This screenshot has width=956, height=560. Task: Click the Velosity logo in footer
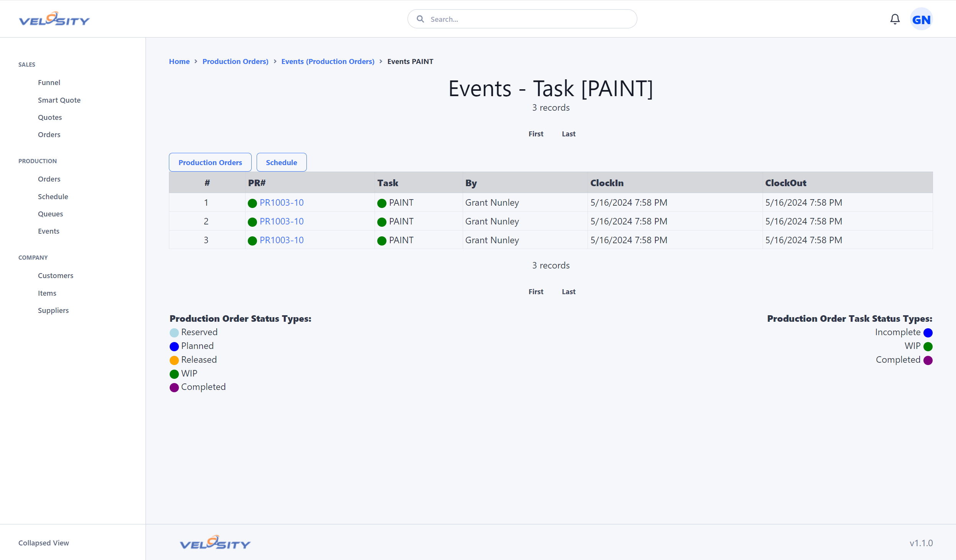pyautogui.click(x=215, y=542)
